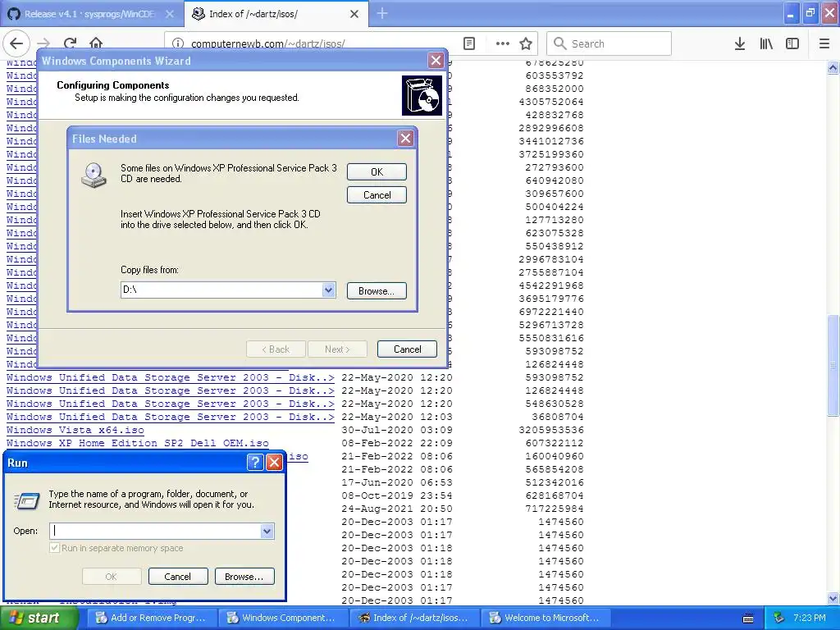
Task: Bookmark this page with star icon
Action: click(x=526, y=43)
